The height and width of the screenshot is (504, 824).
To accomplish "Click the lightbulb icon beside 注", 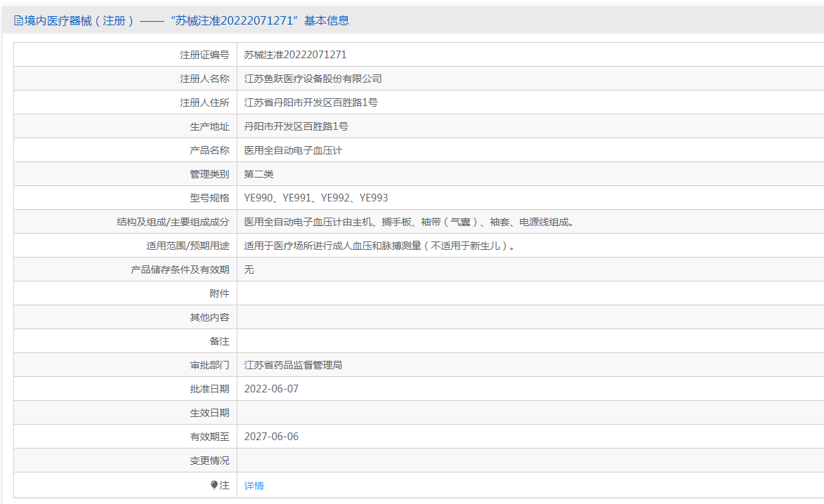I will [x=214, y=485].
